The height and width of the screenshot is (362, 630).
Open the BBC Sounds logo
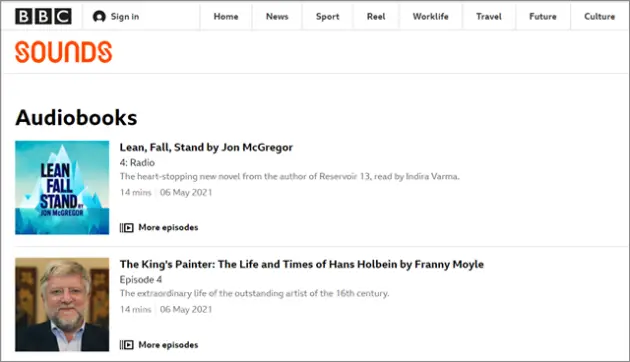point(63,52)
